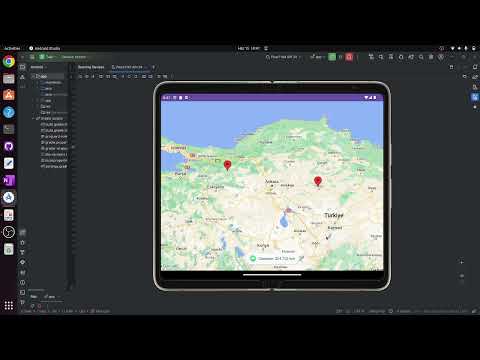Select the app module in project tree
Screen dimensions: 480x360
(x=42, y=76)
